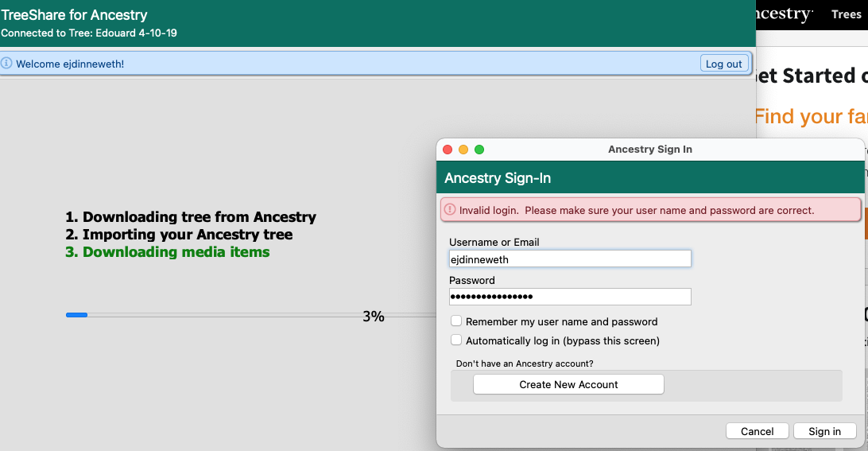This screenshot has width=868, height=451.
Task: Maximize the Ancestry Sign In window
Action: 479,150
